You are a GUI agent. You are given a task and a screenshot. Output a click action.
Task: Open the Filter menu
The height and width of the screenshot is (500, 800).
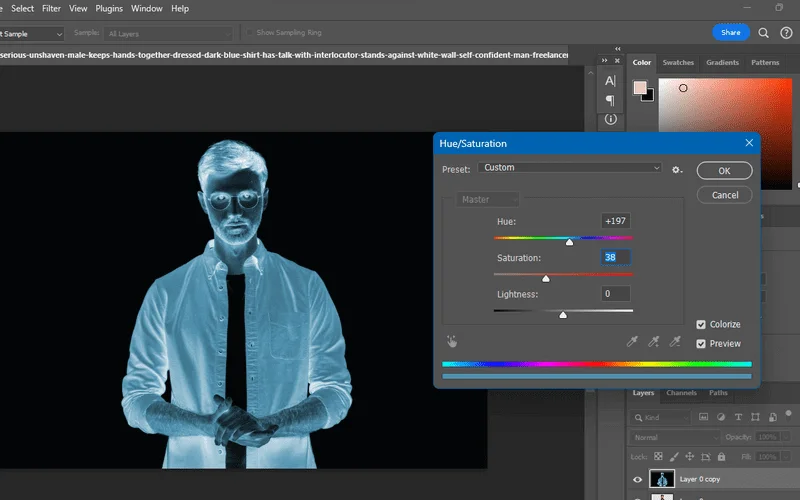(51, 9)
